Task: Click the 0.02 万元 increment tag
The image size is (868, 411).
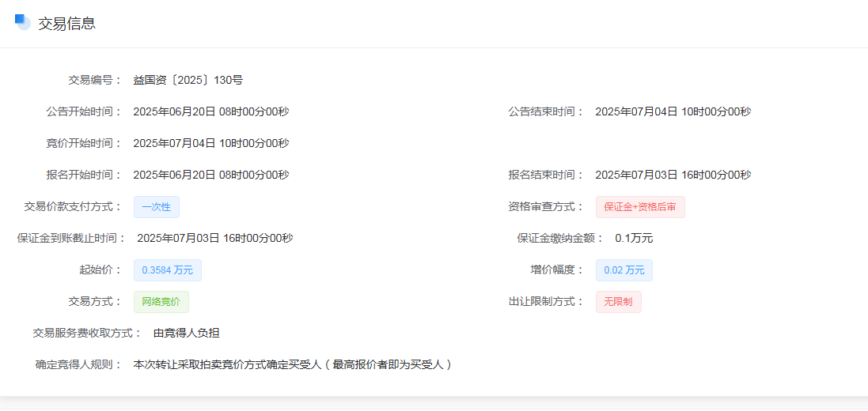Action: click(x=624, y=270)
